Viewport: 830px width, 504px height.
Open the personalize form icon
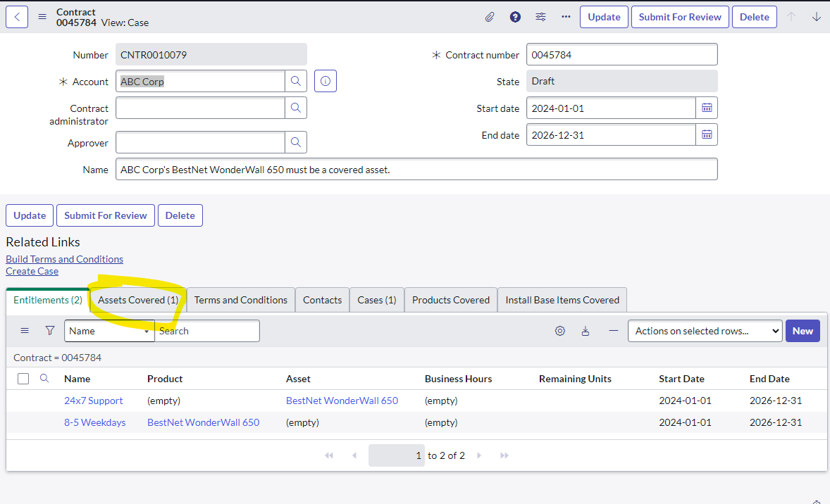(540, 16)
